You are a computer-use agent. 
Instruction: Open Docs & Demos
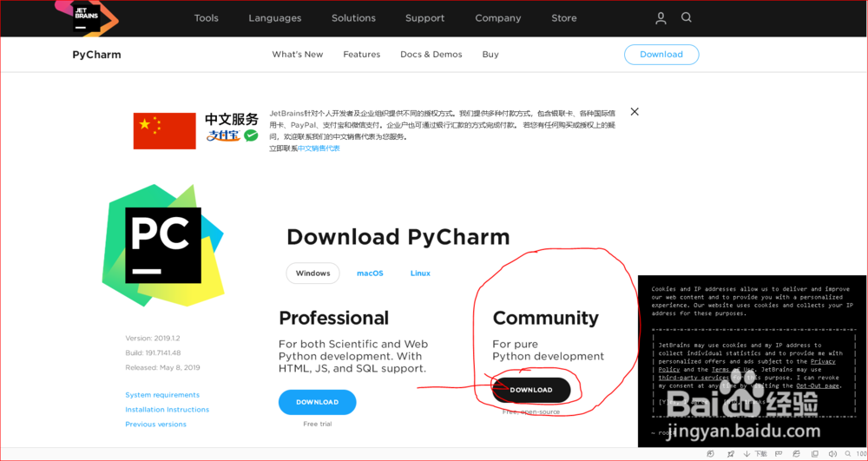click(x=431, y=54)
